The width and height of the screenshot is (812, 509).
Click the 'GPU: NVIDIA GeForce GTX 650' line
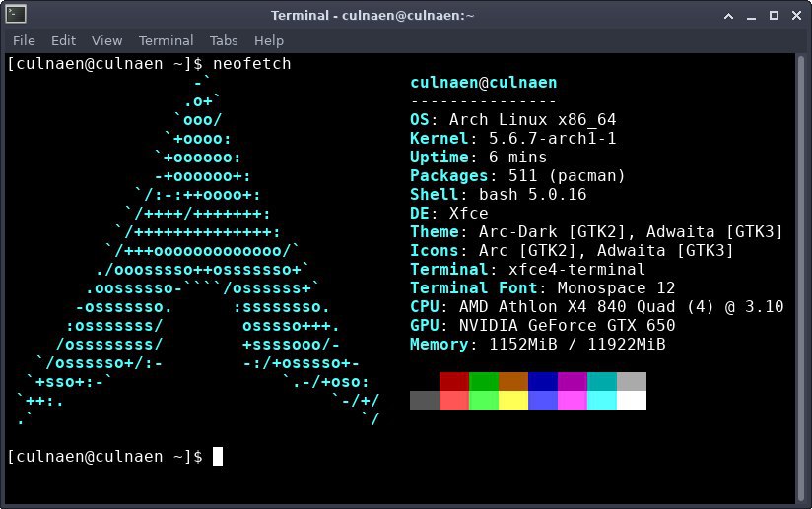(543, 325)
